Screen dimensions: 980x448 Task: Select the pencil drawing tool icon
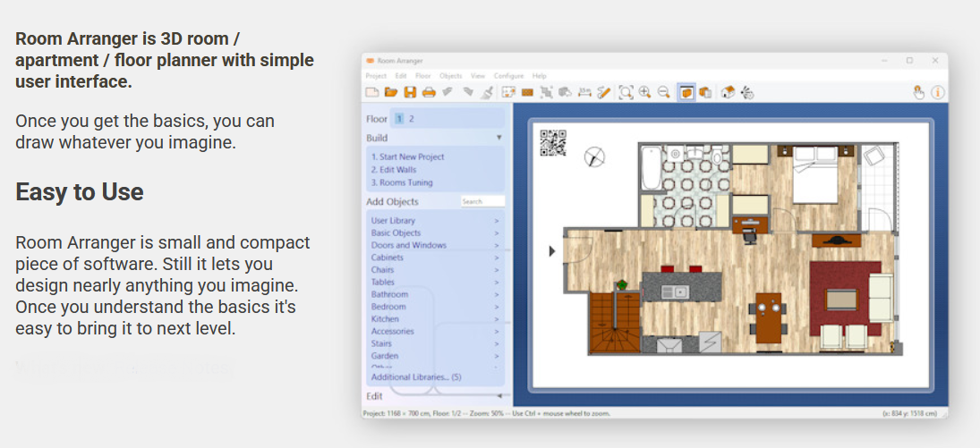tap(603, 92)
